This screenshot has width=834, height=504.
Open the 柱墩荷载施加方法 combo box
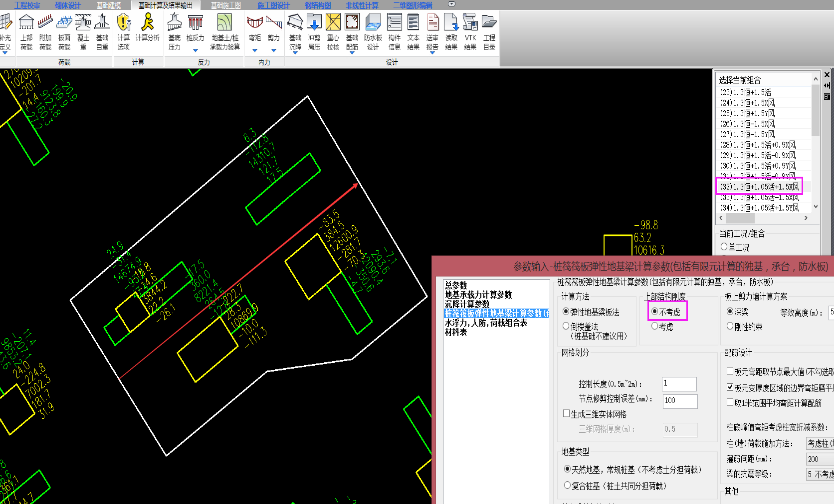[x=820, y=443]
